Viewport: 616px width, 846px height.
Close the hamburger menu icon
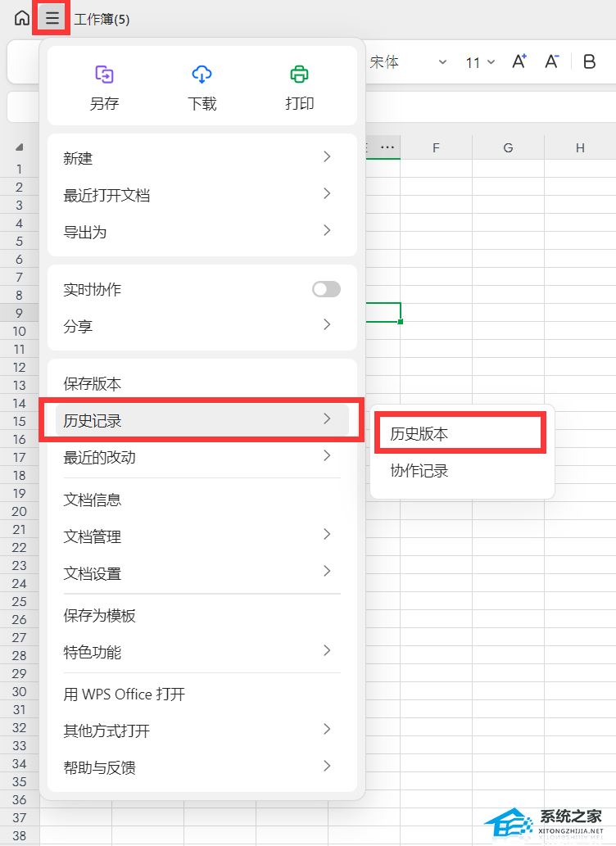(52, 19)
